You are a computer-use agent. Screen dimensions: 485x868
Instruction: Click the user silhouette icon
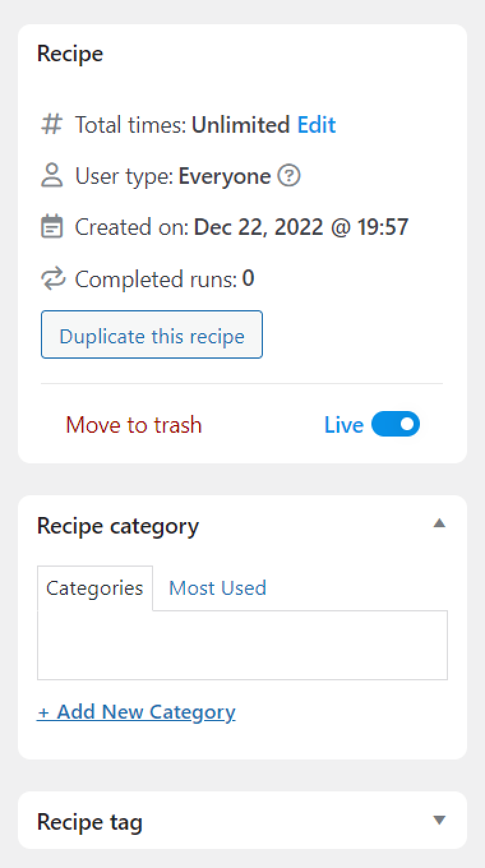[52, 176]
